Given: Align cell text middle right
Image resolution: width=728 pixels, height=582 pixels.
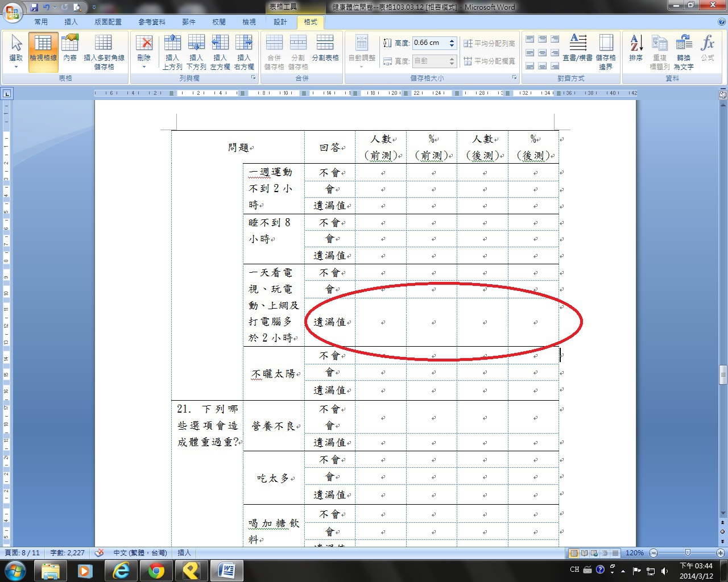Looking at the screenshot, I should point(555,53).
